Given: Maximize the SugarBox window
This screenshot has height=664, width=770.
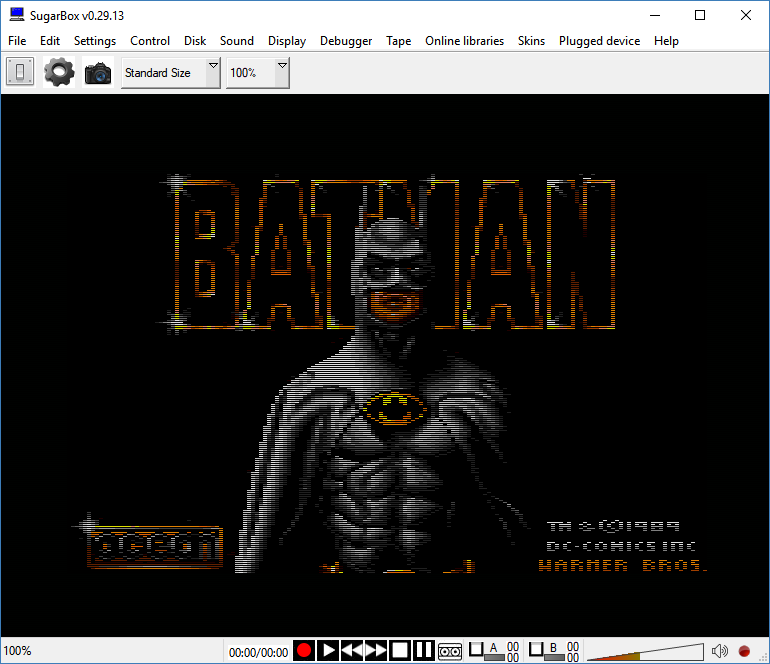Looking at the screenshot, I should click(700, 15).
